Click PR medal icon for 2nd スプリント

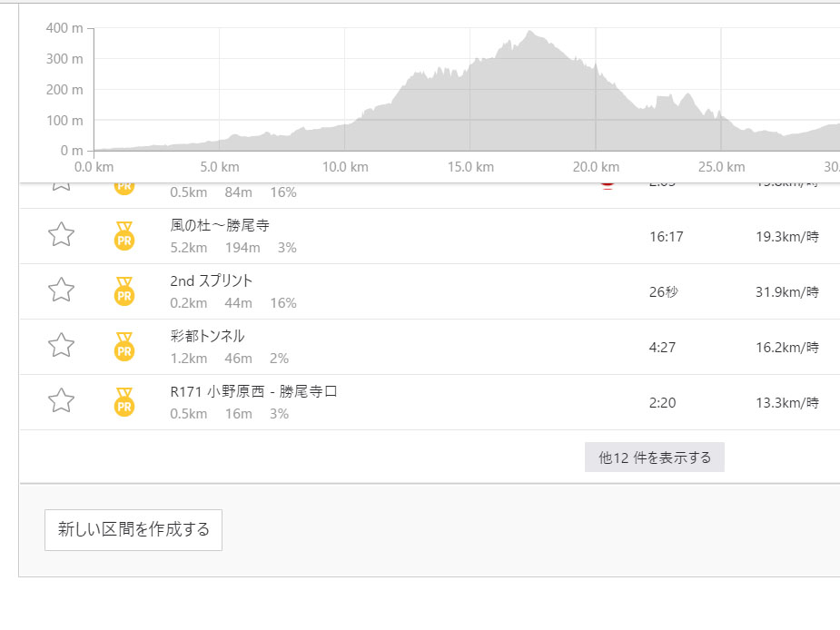[124, 291]
